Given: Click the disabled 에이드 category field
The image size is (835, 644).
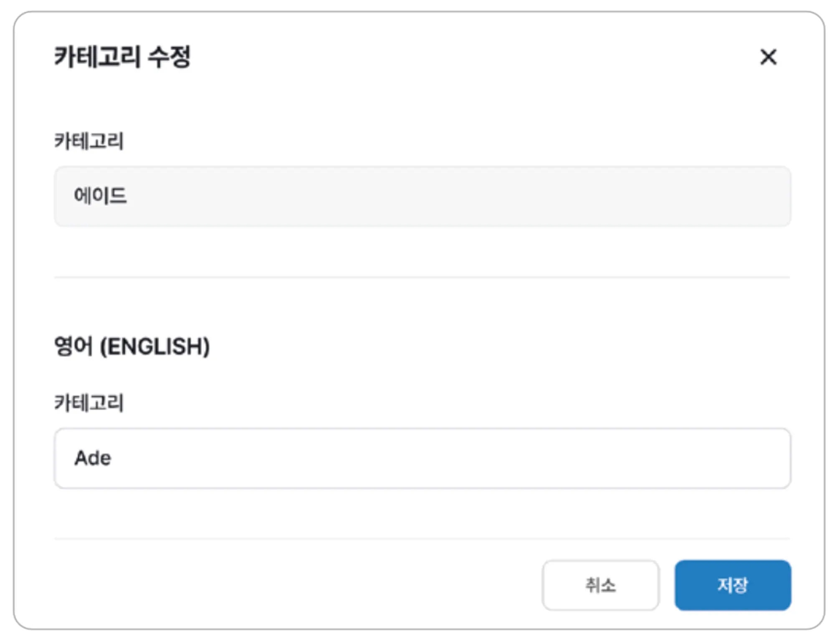Looking at the screenshot, I should (x=422, y=196).
